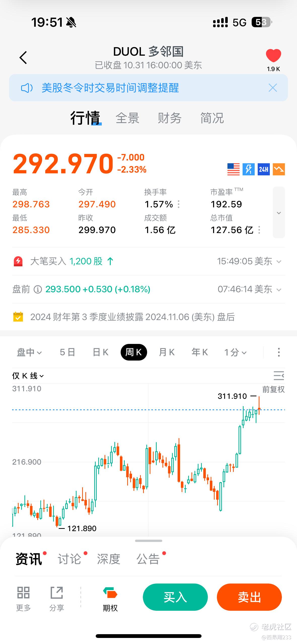Tap the cellular signal bars icon
Screen dimensions: 297x644
(220, 22)
